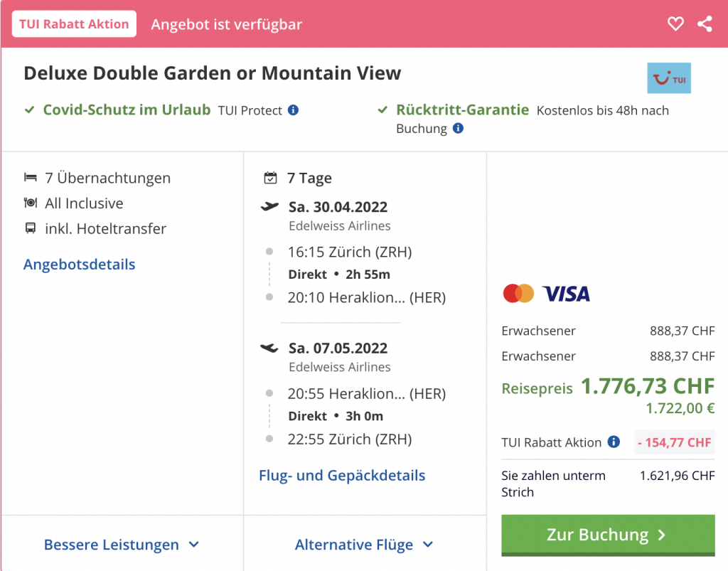Click the share icon in header
The height and width of the screenshot is (571, 728).
click(x=705, y=24)
